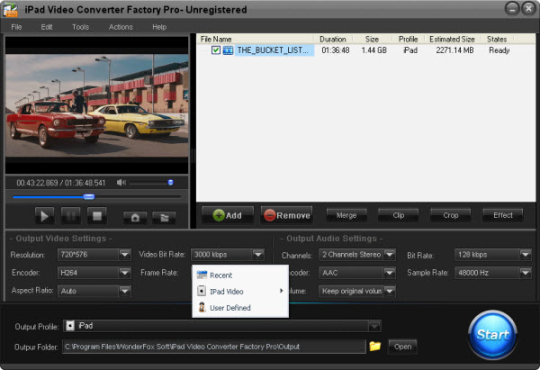Click the Size column header
This screenshot has width=540, height=370.
coord(372,39)
